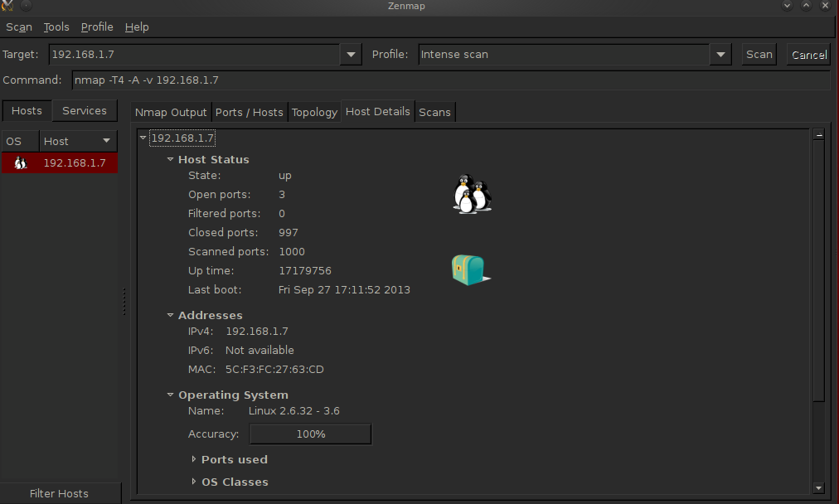This screenshot has height=504, width=839.
Task: Click the scrollbar down arrow
Action: click(818, 487)
